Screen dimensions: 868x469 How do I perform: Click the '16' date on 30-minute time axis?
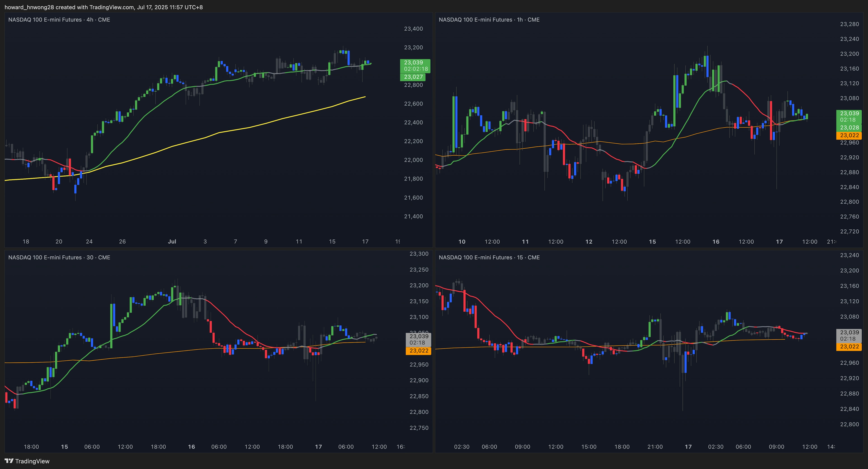[x=191, y=447]
